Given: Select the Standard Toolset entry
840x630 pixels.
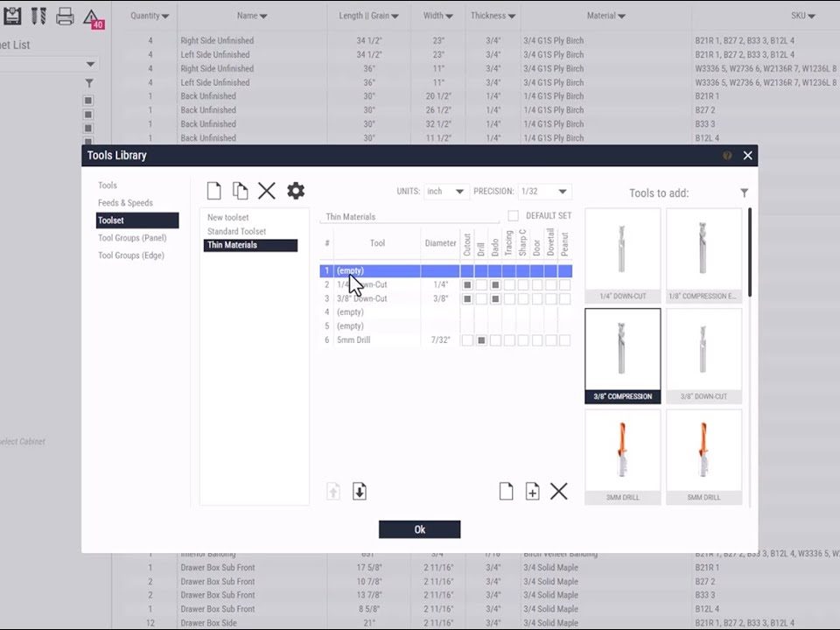Looking at the screenshot, I should 236,232.
